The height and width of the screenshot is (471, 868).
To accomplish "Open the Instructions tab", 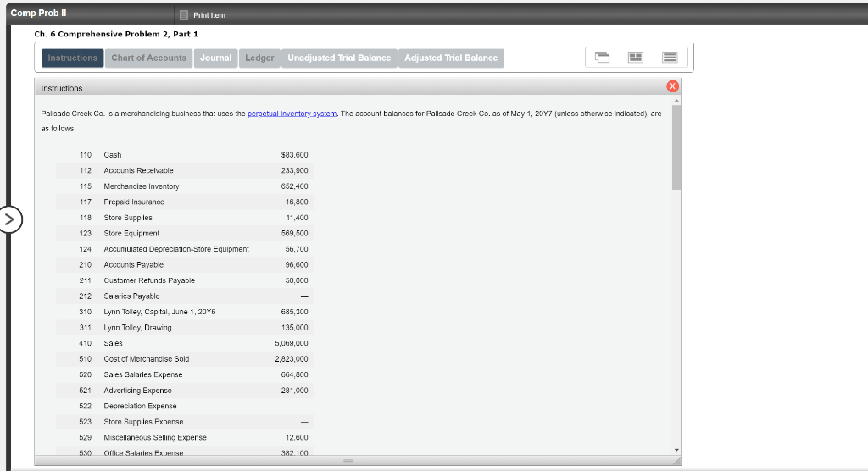I will click(73, 58).
